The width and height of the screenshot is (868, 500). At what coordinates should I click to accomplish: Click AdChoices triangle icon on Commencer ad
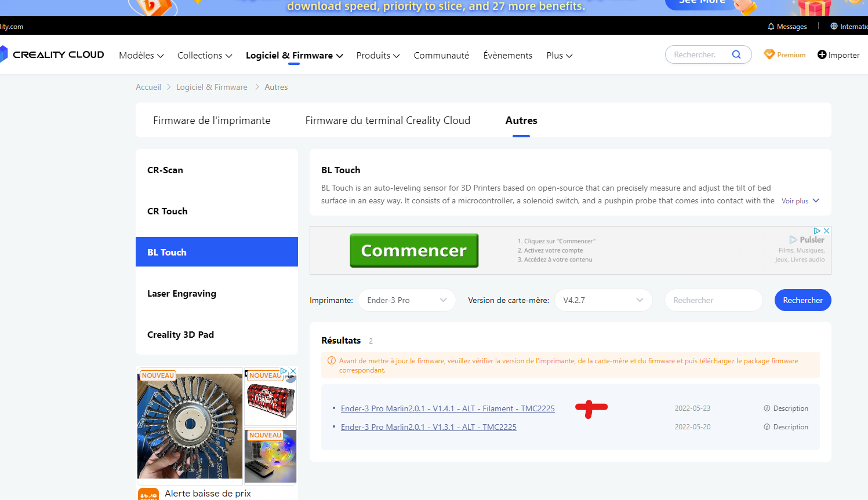coord(817,231)
